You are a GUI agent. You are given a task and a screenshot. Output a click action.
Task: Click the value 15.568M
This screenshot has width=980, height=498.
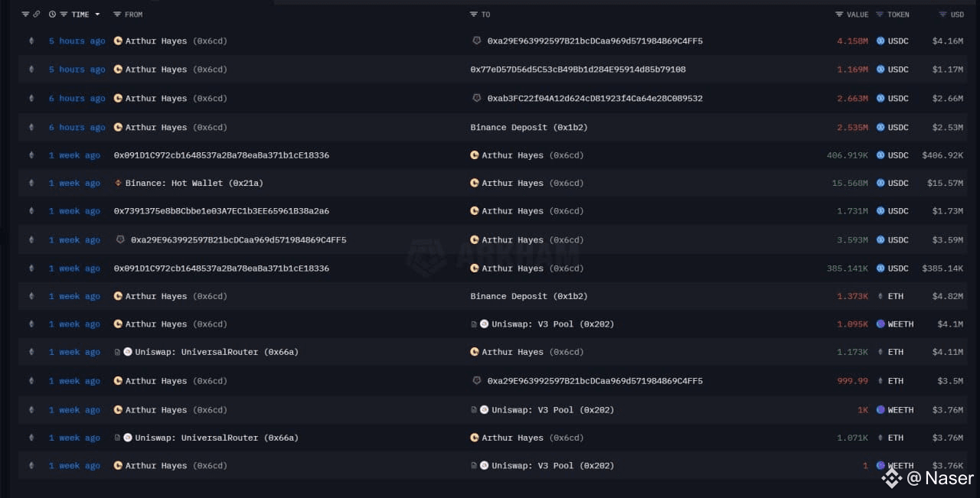click(850, 184)
